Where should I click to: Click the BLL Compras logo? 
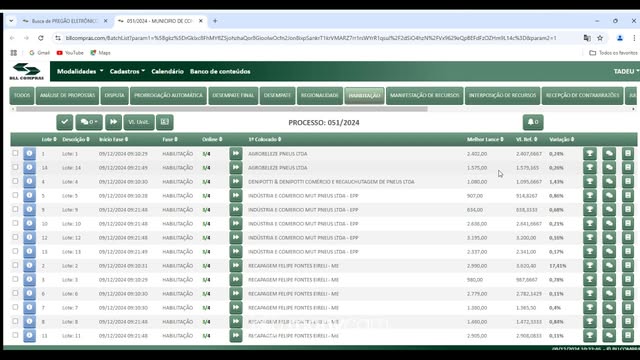[27, 71]
